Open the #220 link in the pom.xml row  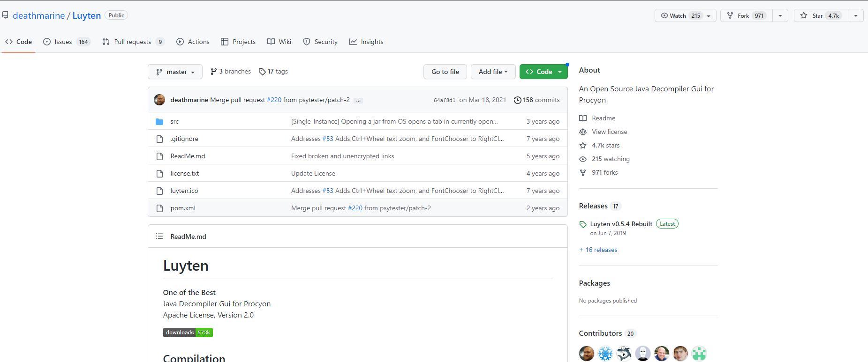[355, 208]
